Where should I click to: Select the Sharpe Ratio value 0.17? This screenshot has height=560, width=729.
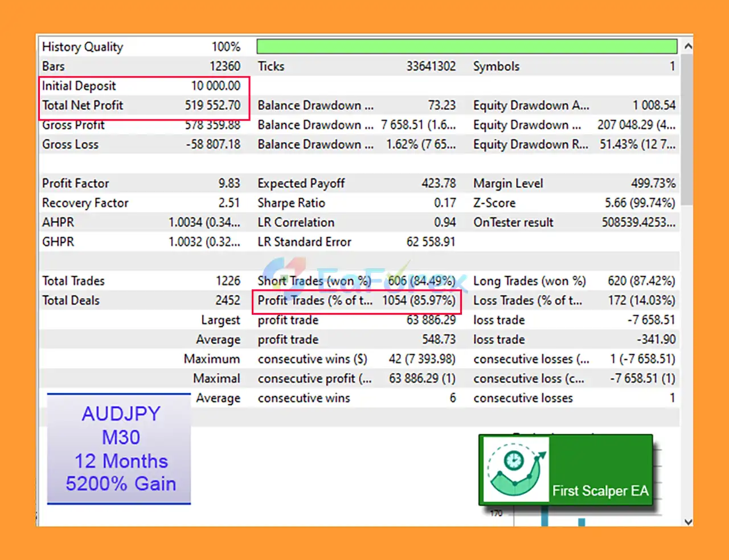(x=445, y=203)
